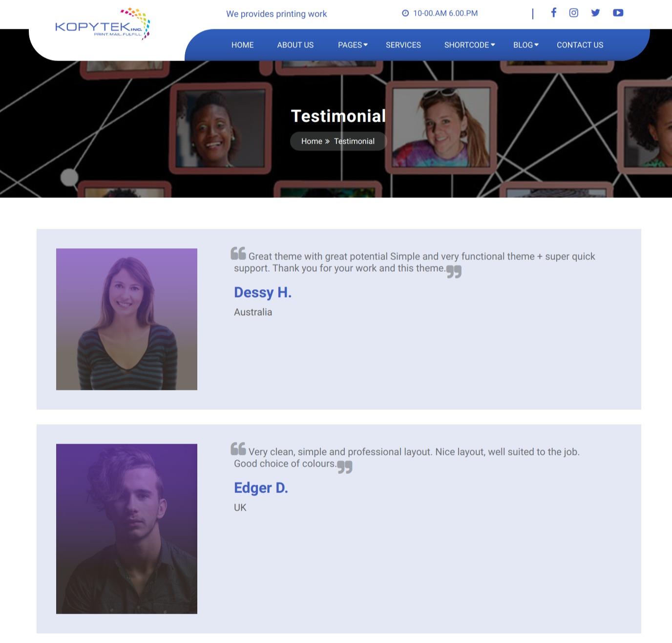
Task: Go to the Home menu item
Action: (x=243, y=45)
